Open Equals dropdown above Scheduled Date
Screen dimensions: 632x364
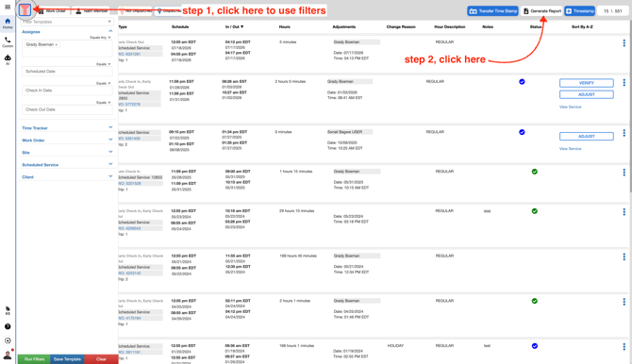pos(104,64)
